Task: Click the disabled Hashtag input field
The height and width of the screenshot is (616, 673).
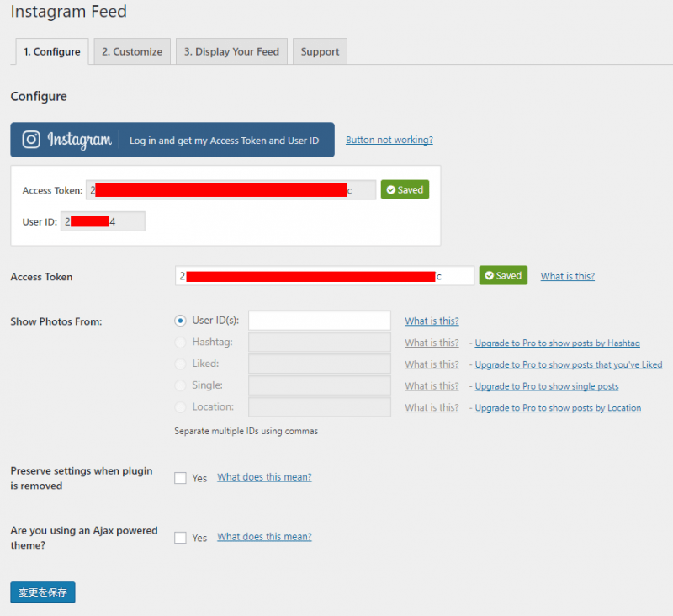Action: pos(320,343)
